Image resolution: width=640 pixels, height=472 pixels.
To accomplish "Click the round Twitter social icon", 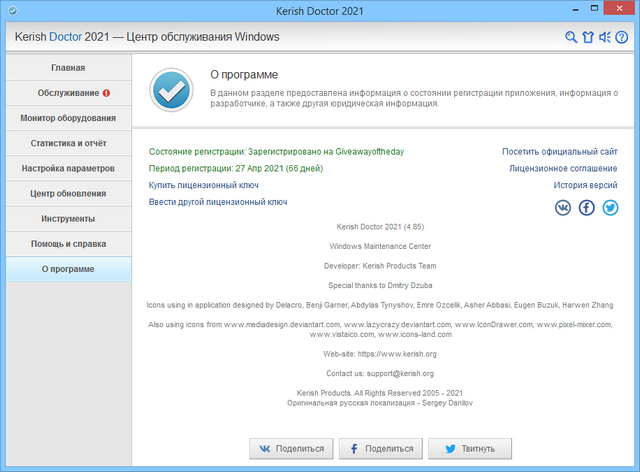I will pos(610,208).
